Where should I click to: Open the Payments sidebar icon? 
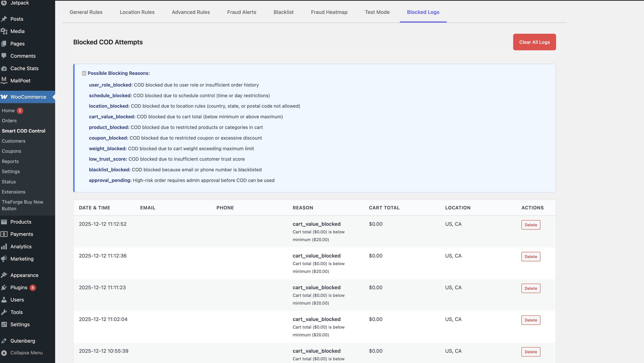point(4,234)
